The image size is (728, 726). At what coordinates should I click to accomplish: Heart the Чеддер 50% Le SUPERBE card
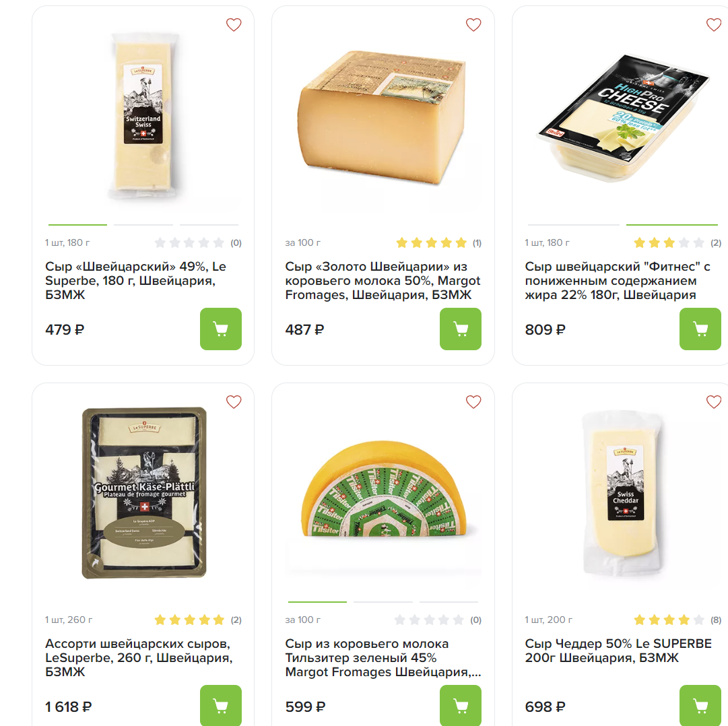tap(713, 402)
